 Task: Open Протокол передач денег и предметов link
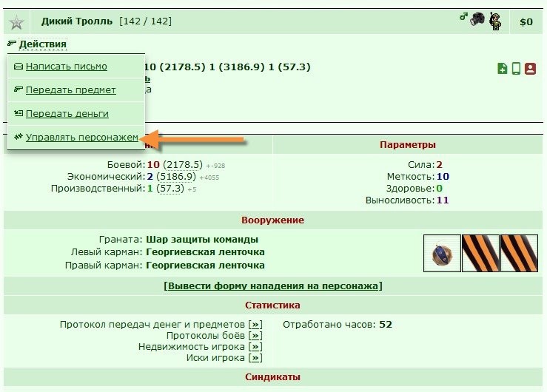tap(255, 325)
